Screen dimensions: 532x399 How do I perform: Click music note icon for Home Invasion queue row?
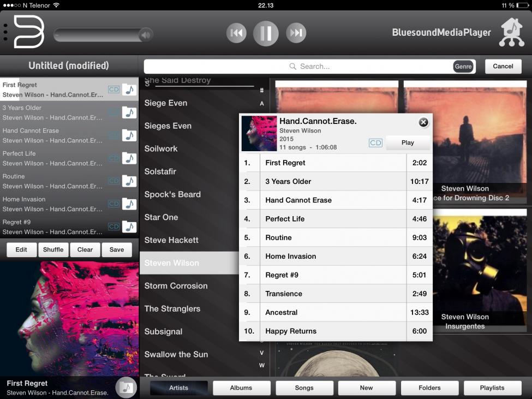(129, 204)
